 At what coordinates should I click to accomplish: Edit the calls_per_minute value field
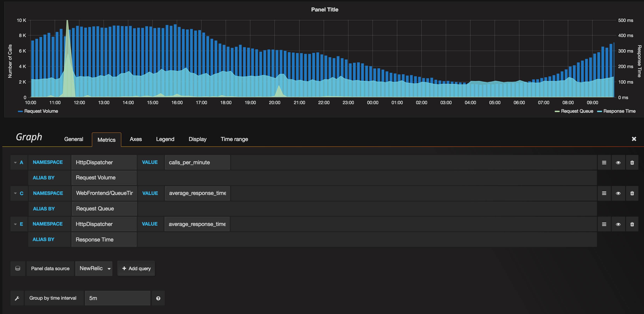(197, 162)
